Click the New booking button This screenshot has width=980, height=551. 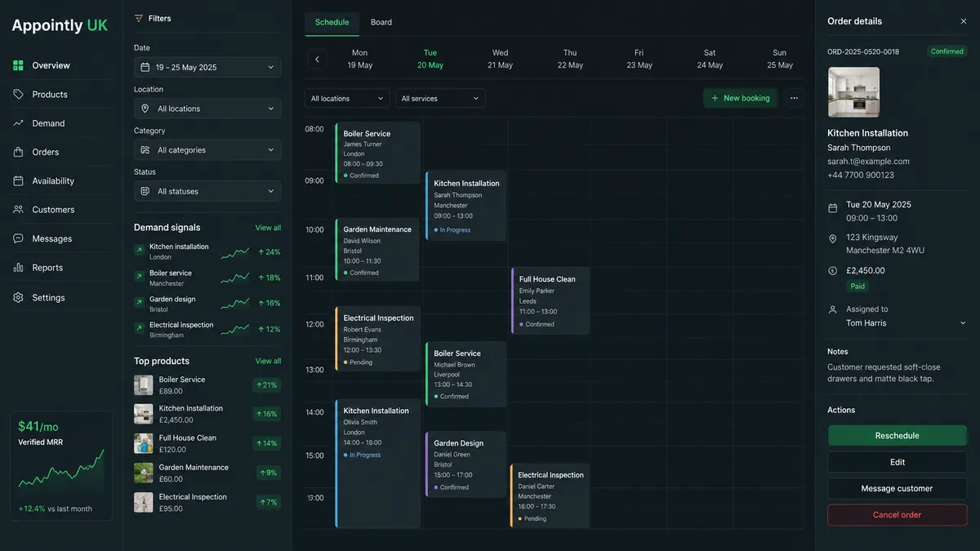(x=740, y=98)
